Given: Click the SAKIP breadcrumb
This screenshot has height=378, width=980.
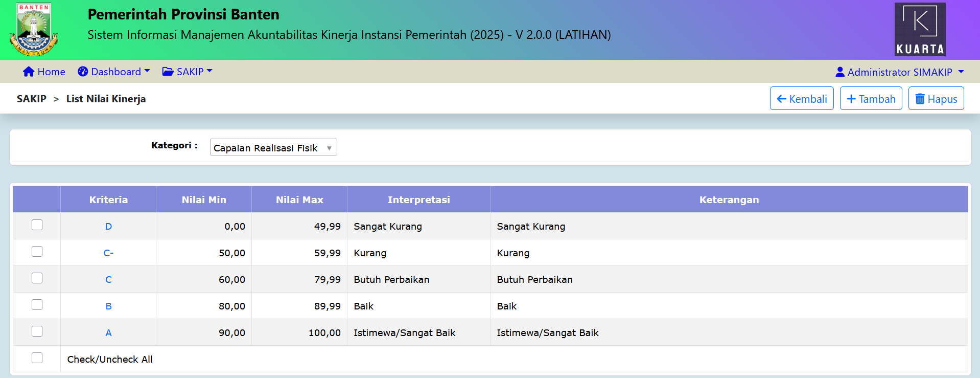Looking at the screenshot, I should [x=32, y=99].
